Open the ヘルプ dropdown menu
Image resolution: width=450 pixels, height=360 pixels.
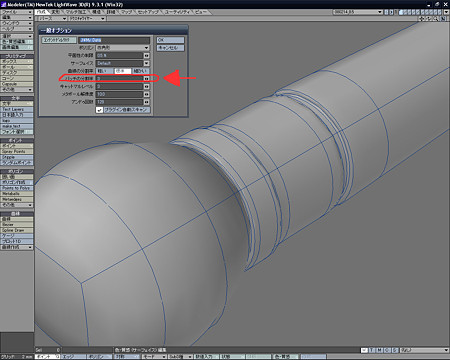click(17, 29)
